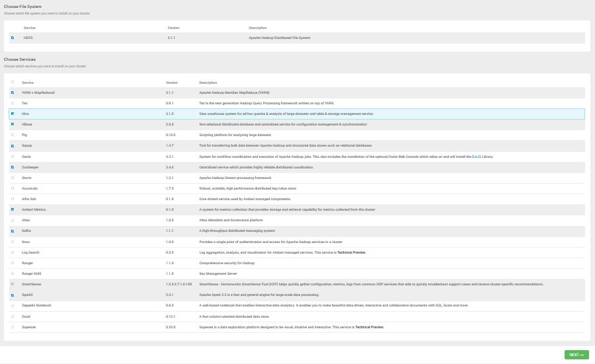Click the SmartSense service name

pos(31,284)
